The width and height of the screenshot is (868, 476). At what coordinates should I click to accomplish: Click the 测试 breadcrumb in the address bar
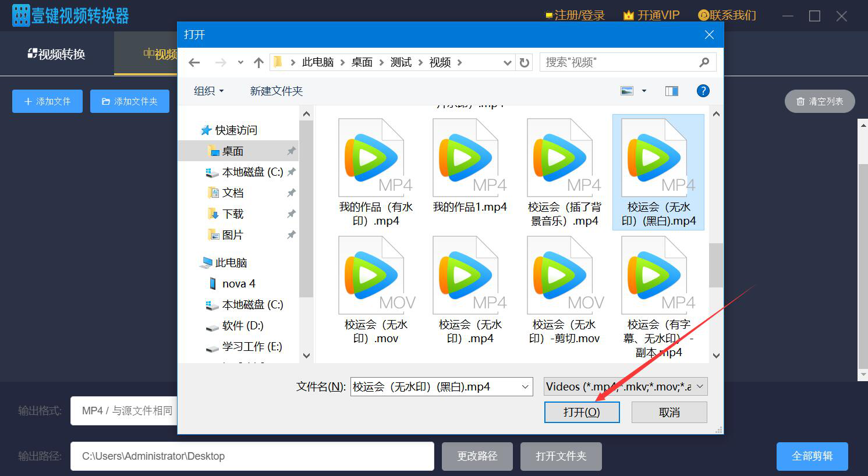[401, 62]
